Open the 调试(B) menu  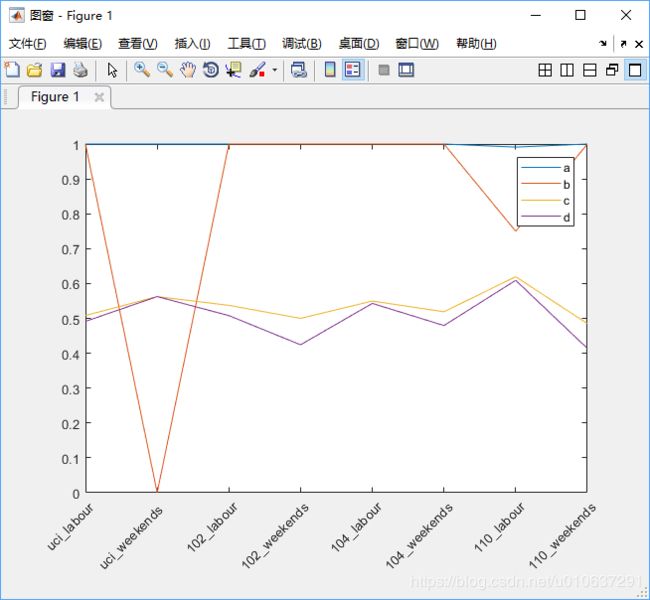point(302,44)
